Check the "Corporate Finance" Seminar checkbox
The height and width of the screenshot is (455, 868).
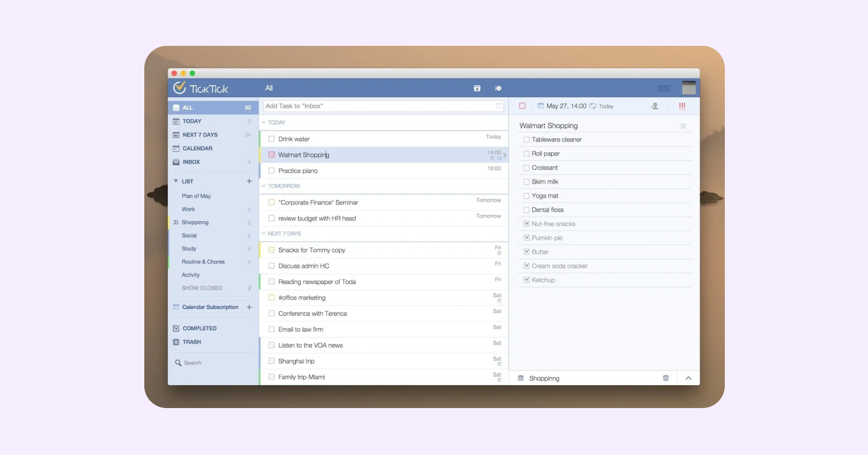click(271, 202)
